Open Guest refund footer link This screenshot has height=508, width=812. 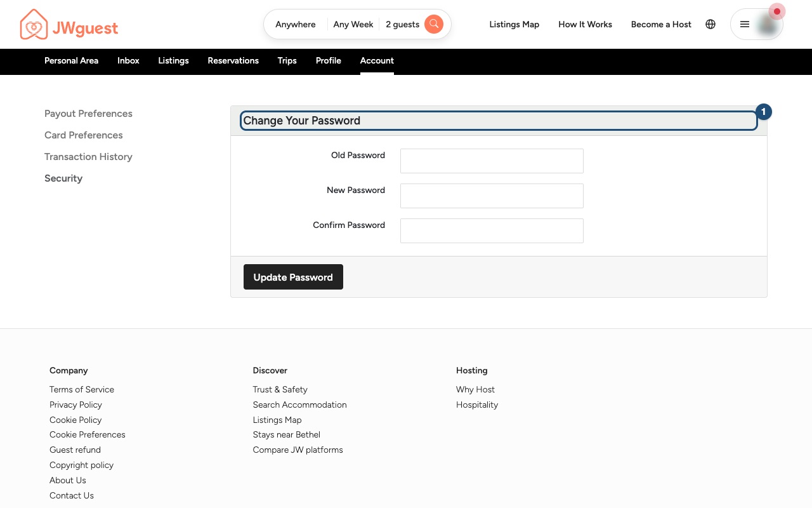point(75,450)
